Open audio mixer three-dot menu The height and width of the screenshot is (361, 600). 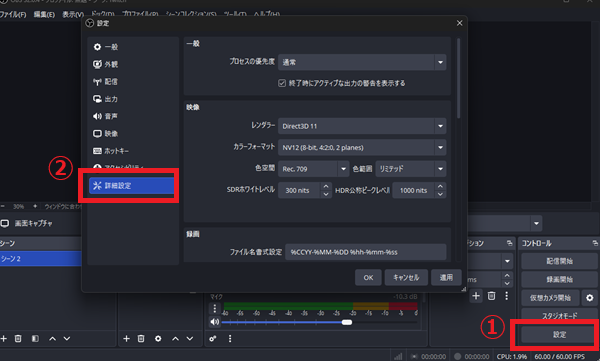[230, 339]
